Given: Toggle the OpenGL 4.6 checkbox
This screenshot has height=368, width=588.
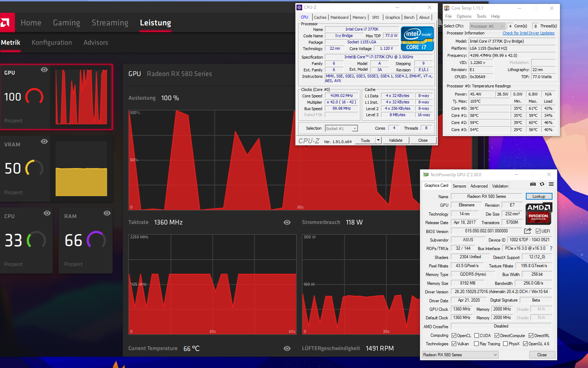Looking at the screenshot, I should [x=525, y=344].
